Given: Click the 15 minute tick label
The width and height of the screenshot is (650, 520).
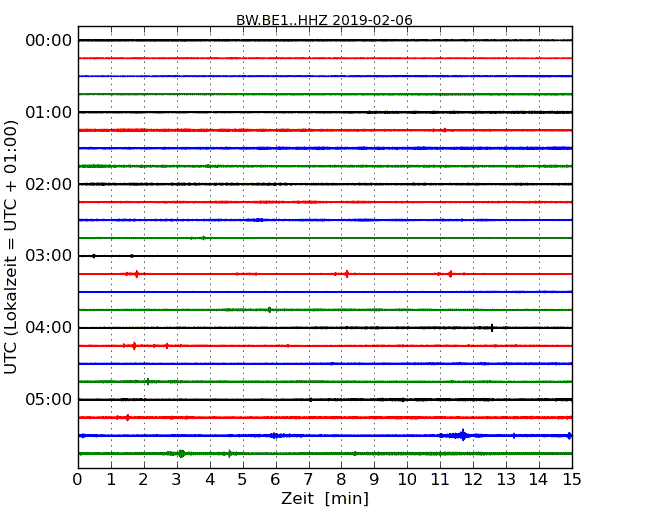Looking at the screenshot, I should tap(572, 480).
